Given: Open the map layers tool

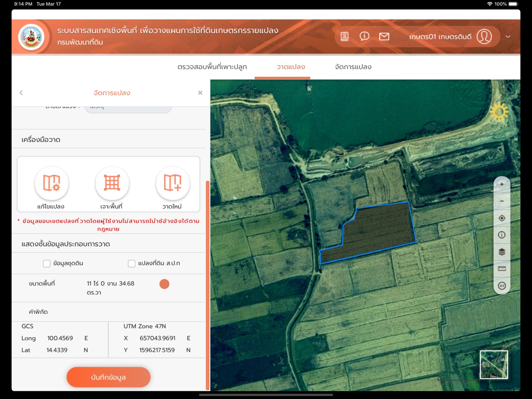Looking at the screenshot, I should click(502, 252).
